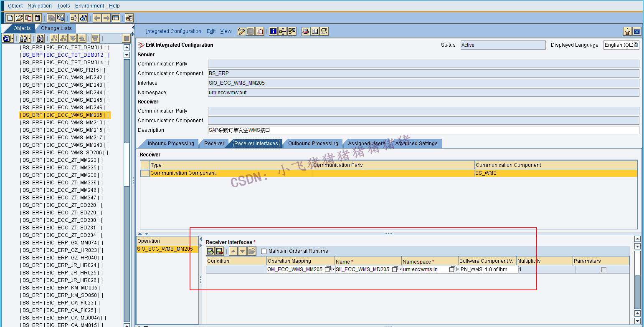Toggle the Parameters checkbox in interface row
Image resolution: width=644 pixels, height=327 pixels.
[603, 270]
